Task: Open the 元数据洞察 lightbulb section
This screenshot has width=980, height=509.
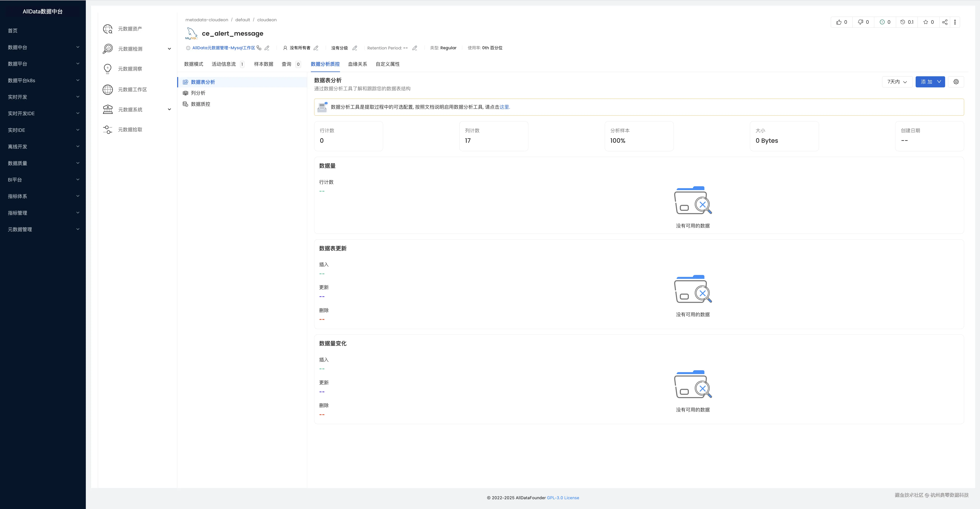Action: point(130,69)
